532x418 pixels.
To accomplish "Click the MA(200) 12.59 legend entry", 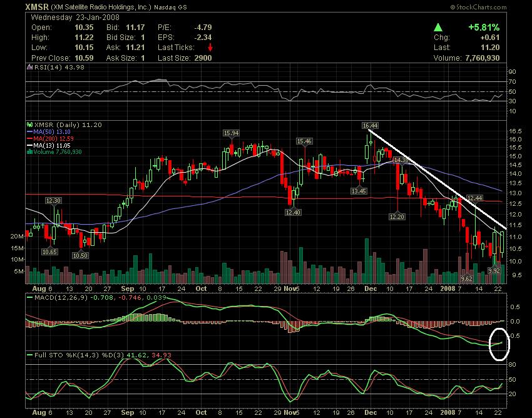I will coord(53,139).
